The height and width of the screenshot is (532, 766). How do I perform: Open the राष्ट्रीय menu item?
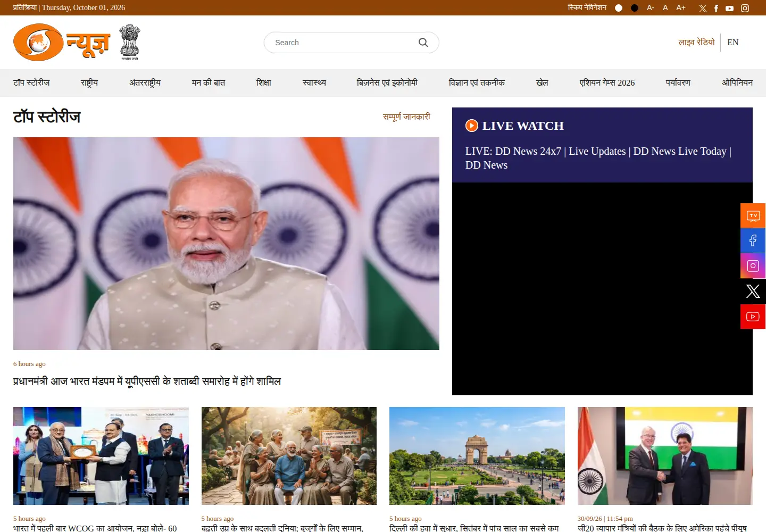[89, 82]
